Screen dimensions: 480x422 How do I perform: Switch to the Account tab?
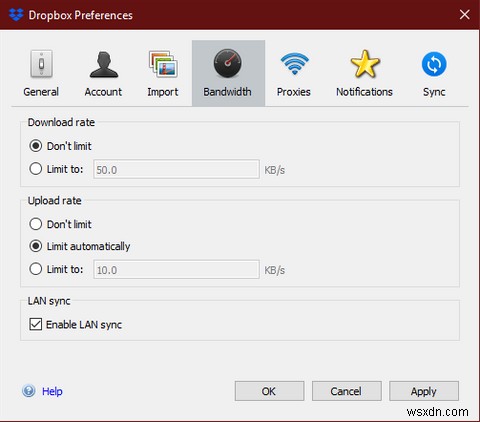coord(103,73)
